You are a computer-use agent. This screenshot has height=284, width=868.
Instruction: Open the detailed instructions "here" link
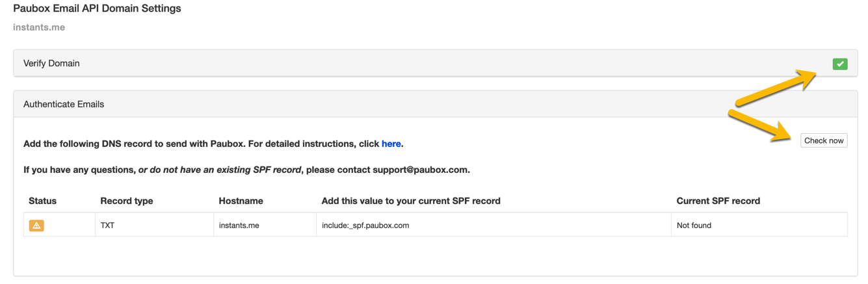click(391, 144)
